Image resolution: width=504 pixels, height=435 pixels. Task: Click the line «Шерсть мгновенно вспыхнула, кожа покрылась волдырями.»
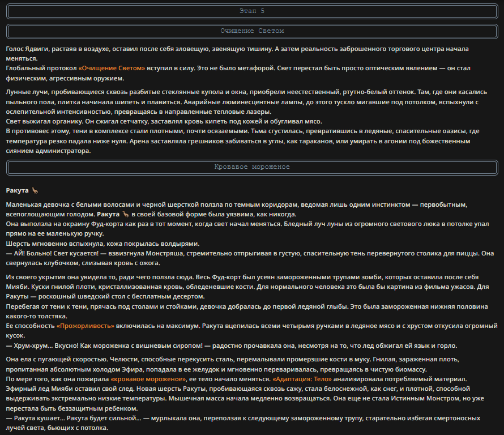[x=102, y=244]
